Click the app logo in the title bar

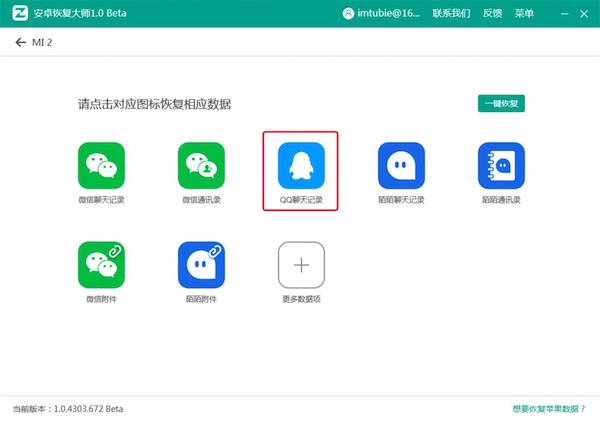20,13
